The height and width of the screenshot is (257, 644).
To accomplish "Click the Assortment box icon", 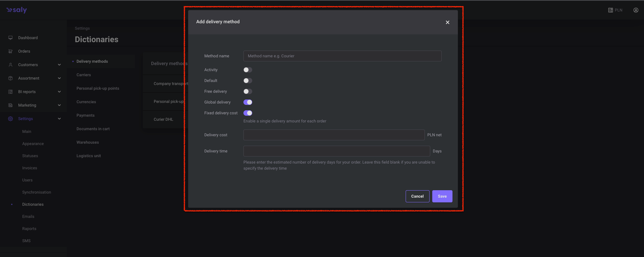I will 10,78.
